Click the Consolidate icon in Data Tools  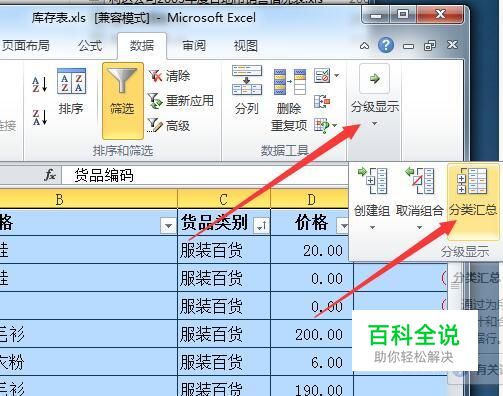point(322,101)
